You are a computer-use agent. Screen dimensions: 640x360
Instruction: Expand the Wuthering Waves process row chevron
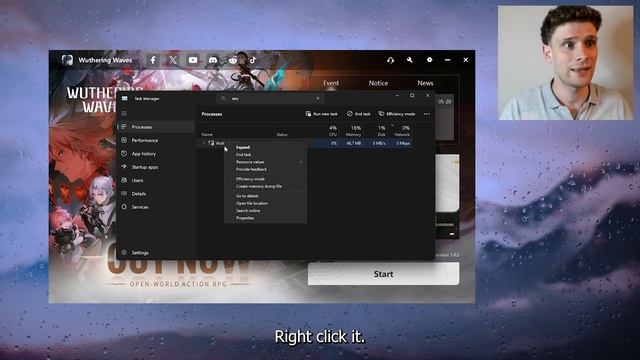[204, 143]
